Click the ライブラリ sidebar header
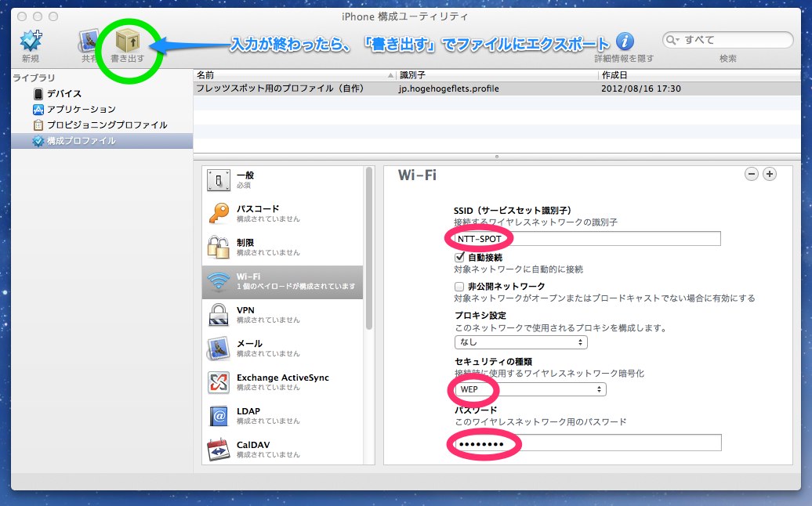Screen dimensions: 812x506 [34, 78]
